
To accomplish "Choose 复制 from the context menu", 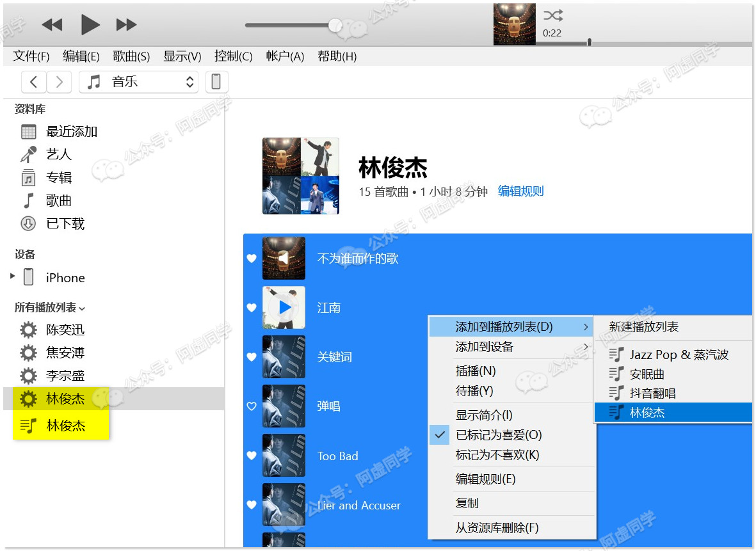I will [x=512, y=503].
